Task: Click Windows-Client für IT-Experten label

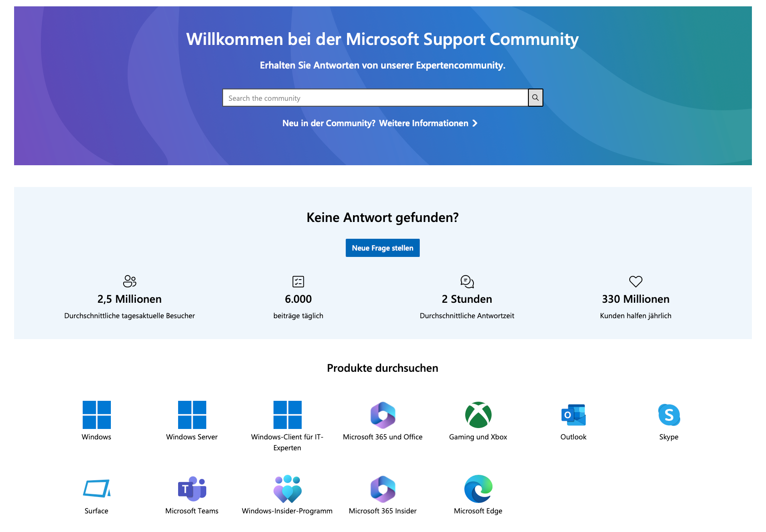Action: 287,442
